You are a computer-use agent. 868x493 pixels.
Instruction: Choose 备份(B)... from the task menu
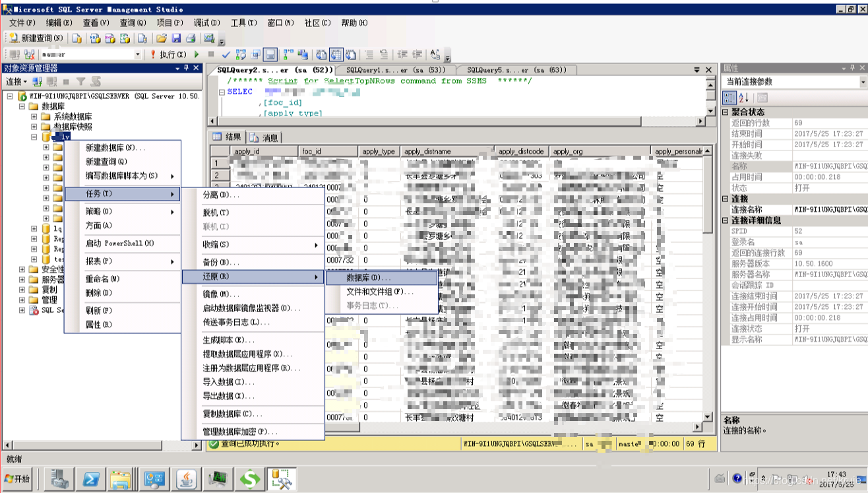[254, 262]
